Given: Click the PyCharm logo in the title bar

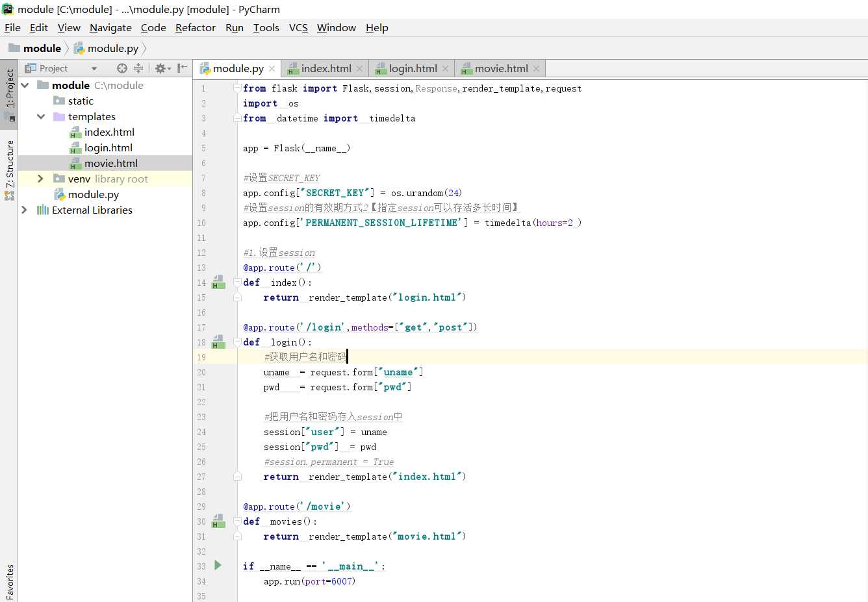Looking at the screenshot, I should coord(8,9).
